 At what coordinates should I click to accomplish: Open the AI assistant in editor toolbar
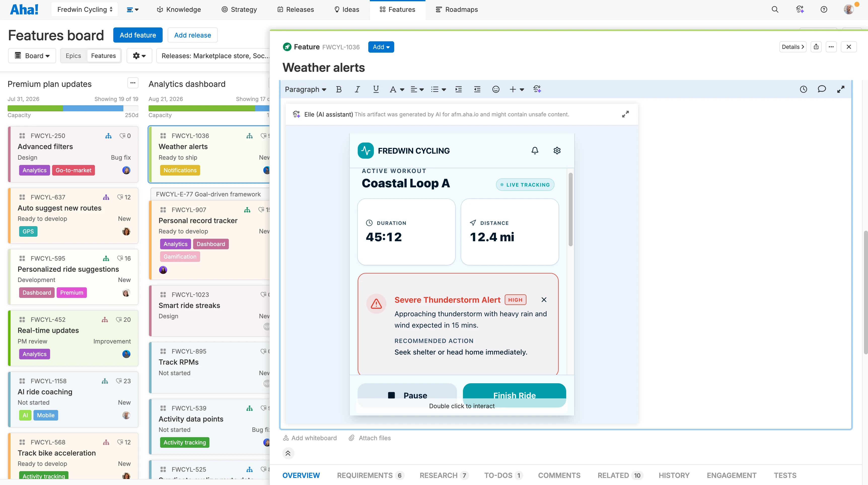[x=537, y=89]
